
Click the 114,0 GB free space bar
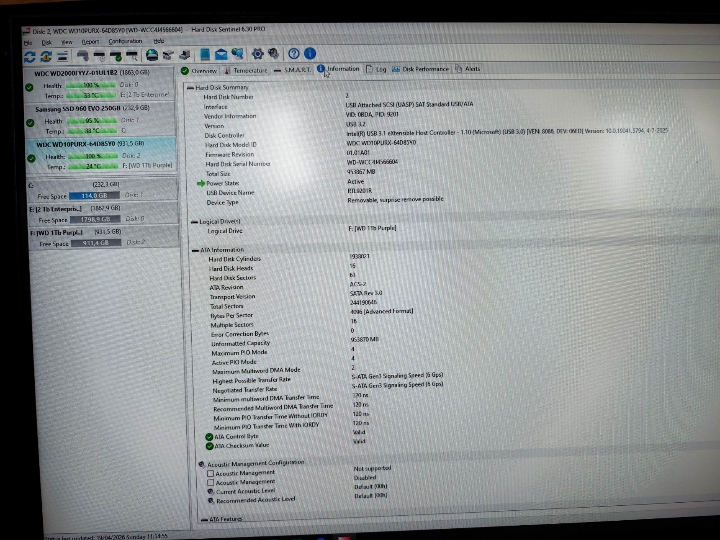pos(94,196)
